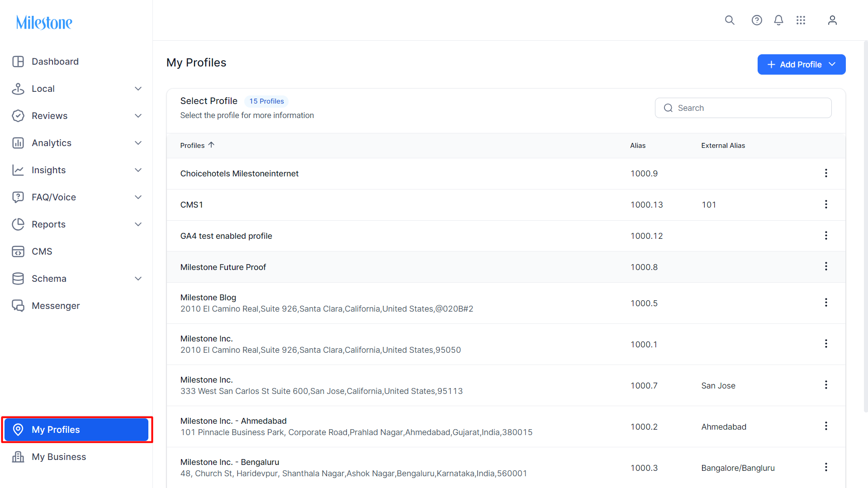This screenshot has height=488, width=868.
Task: Expand the Local menu chevron
Action: (138, 89)
